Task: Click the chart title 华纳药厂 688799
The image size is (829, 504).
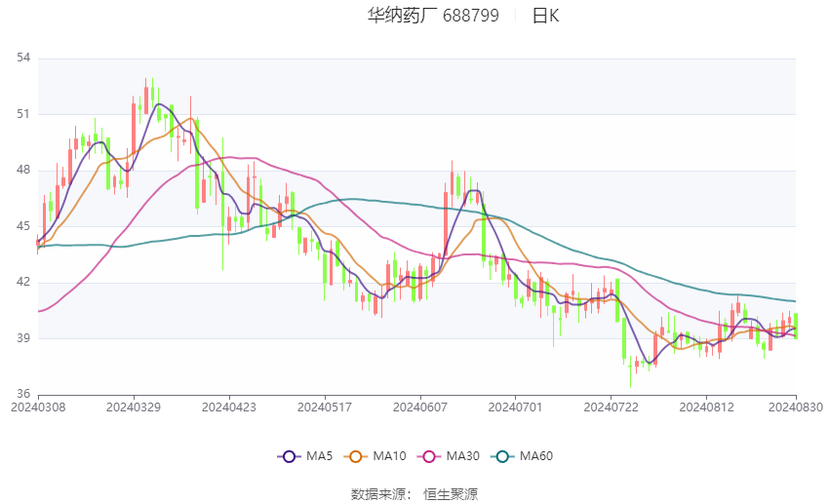Action: [433, 16]
